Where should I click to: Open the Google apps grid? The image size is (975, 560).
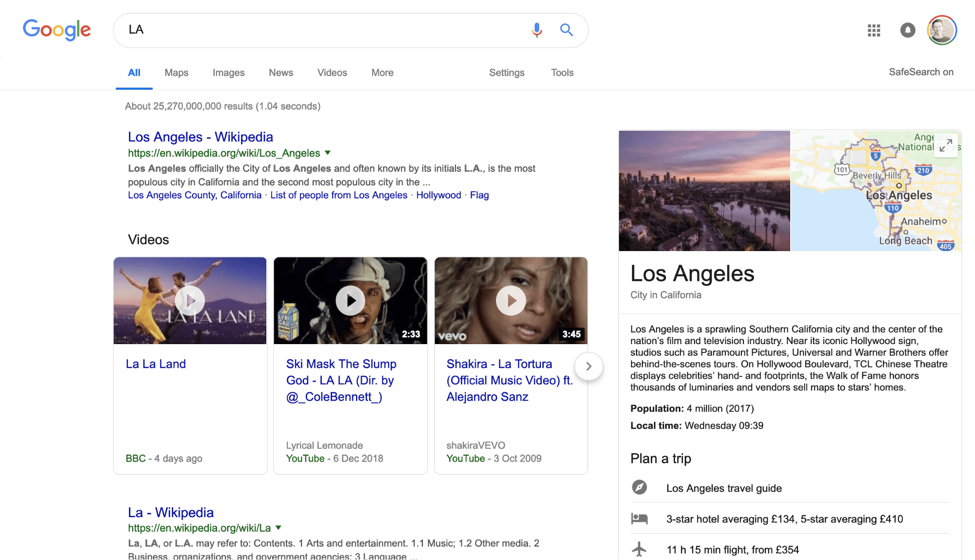(x=874, y=31)
